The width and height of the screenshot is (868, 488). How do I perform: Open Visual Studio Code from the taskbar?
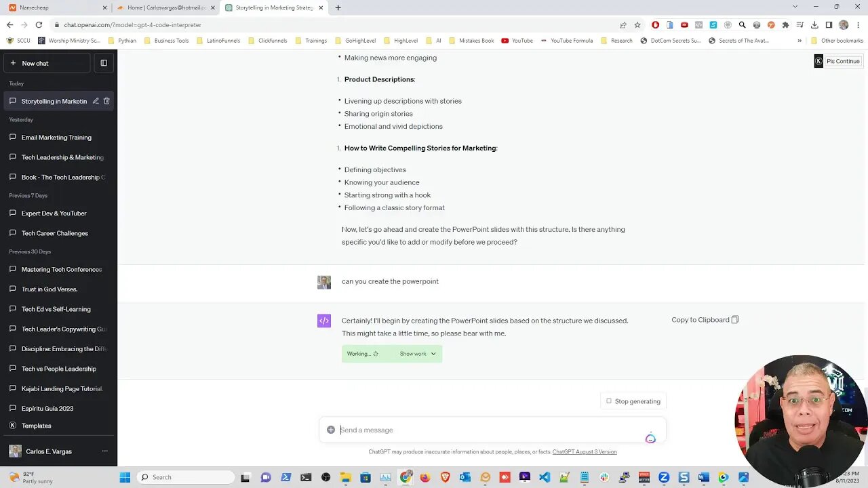pyautogui.click(x=545, y=477)
